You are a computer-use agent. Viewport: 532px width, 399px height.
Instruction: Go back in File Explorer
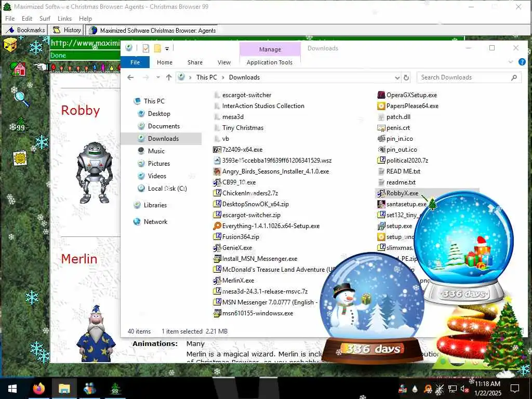coord(130,77)
